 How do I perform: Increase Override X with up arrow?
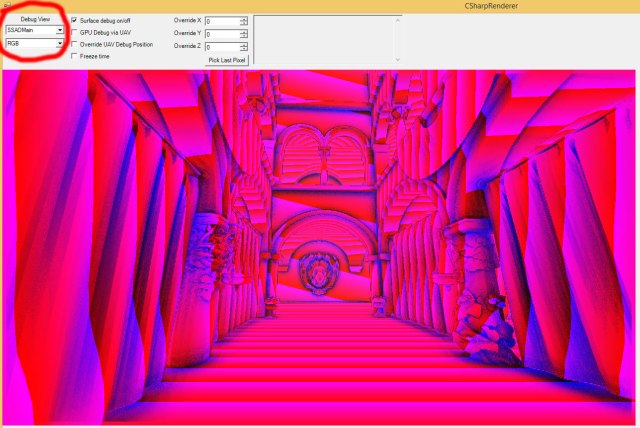244,19
